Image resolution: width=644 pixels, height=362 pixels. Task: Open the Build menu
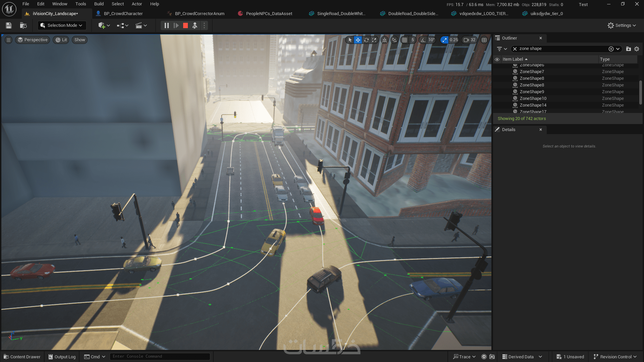coord(99,4)
